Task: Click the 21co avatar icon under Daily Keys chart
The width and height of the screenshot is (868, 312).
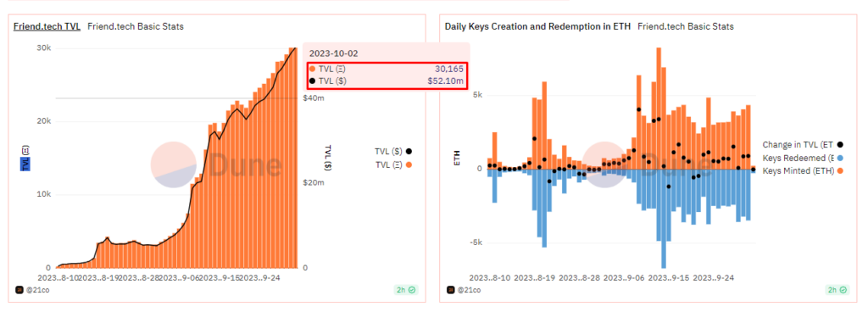Action: point(450,289)
